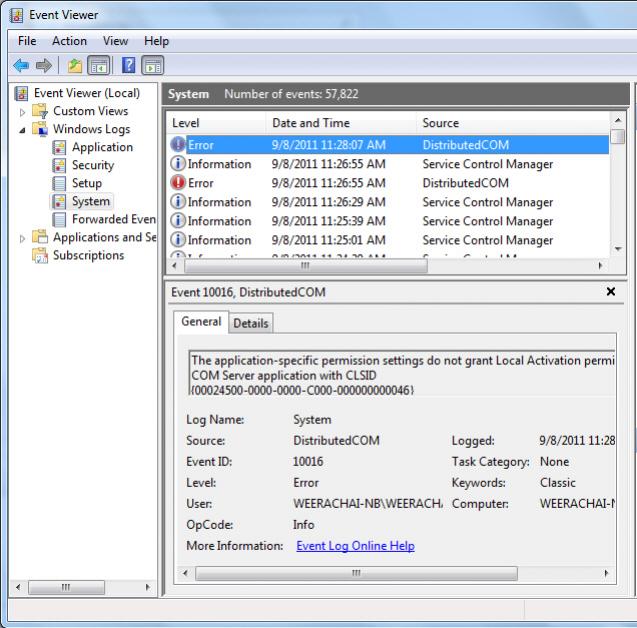The width and height of the screenshot is (637, 628).
Task: Open the Event Log Online Help link
Action: (355, 546)
